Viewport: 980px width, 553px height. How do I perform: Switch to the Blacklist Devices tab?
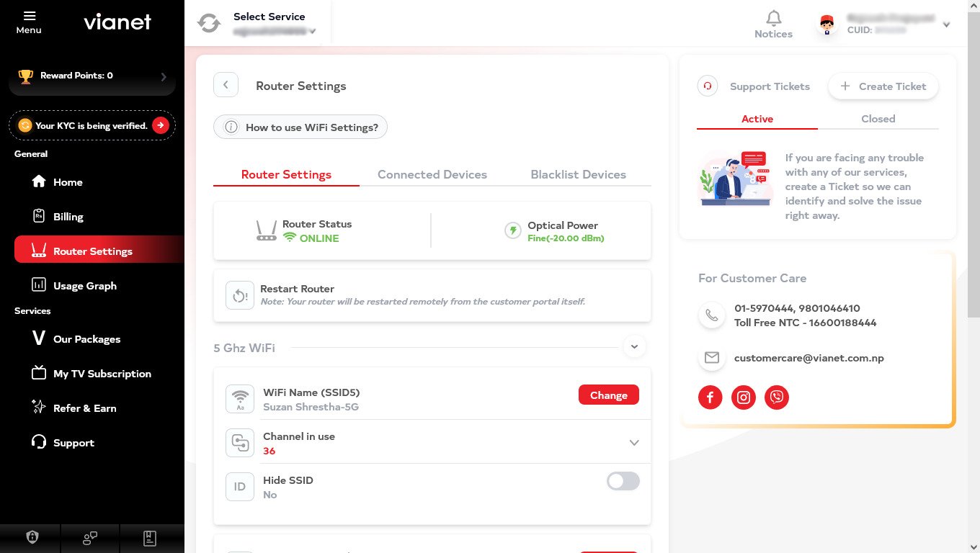click(x=578, y=174)
